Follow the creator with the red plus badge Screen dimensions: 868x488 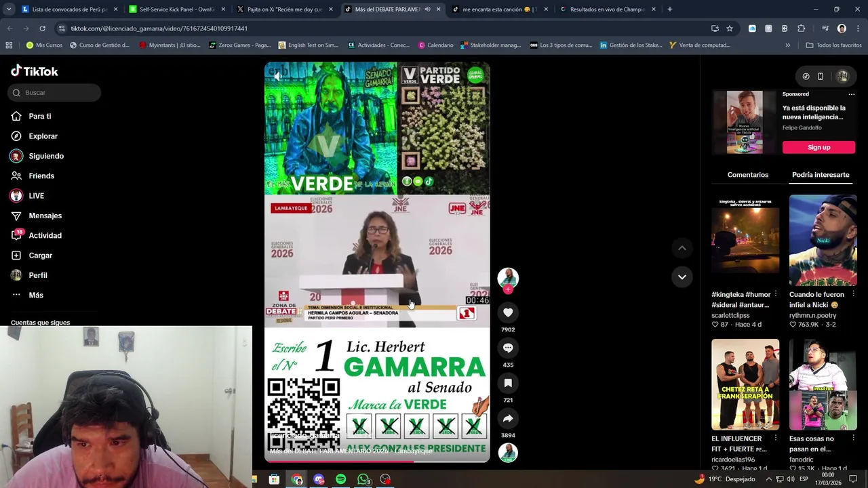[508, 289]
